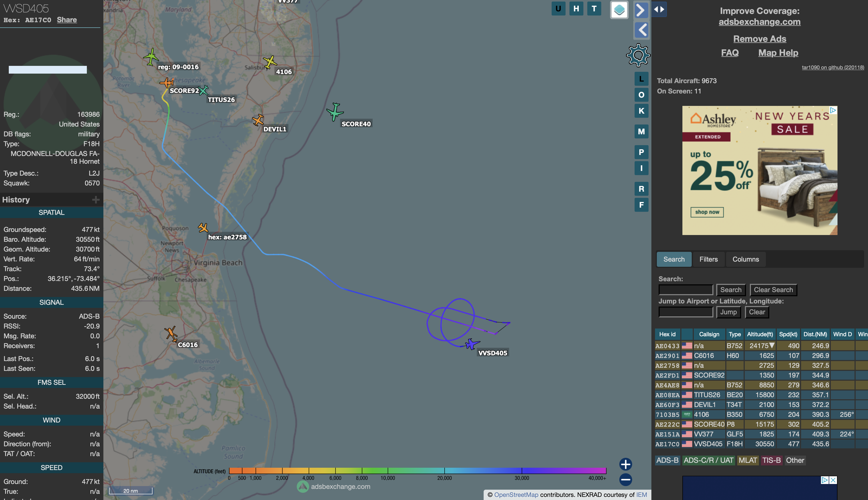
Task: Sort table by Hex id column
Action: [x=667, y=334]
